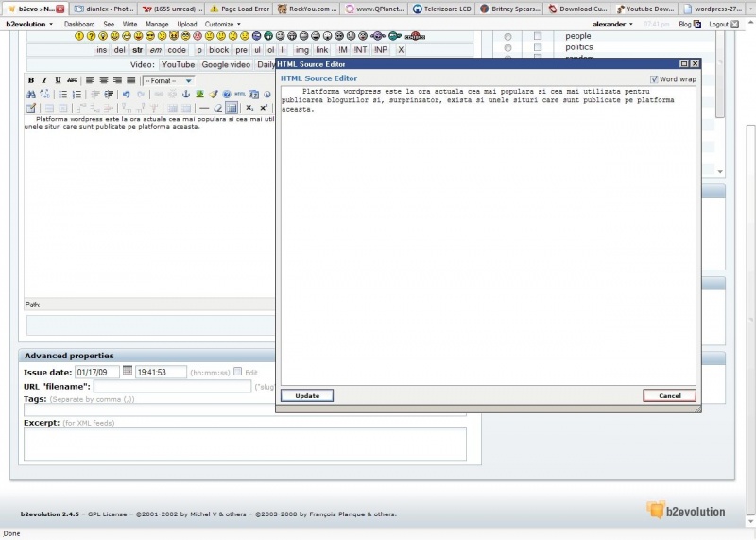The width and height of the screenshot is (756, 540).
Task: Insert date calendar icon in toolbar
Action: [254, 95]
